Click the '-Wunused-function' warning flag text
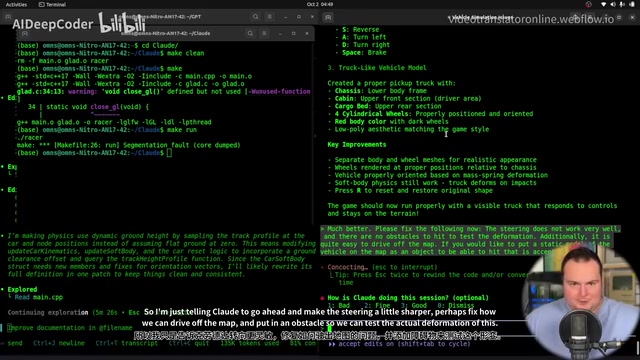The image size is (640, 360). coord(279,91)
